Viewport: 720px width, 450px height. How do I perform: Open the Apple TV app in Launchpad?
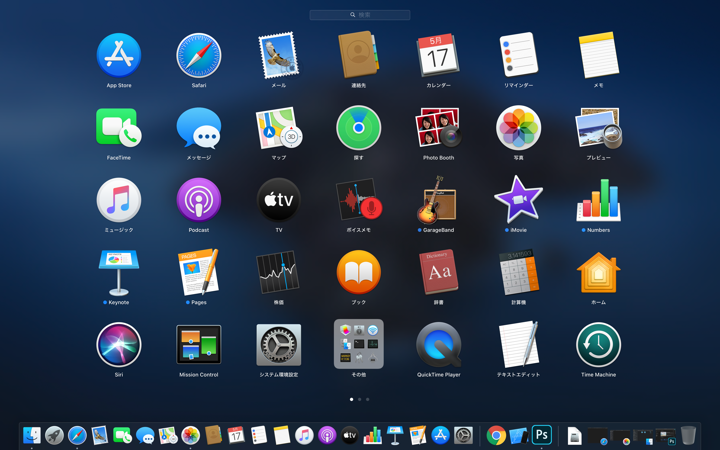point(279,200)
